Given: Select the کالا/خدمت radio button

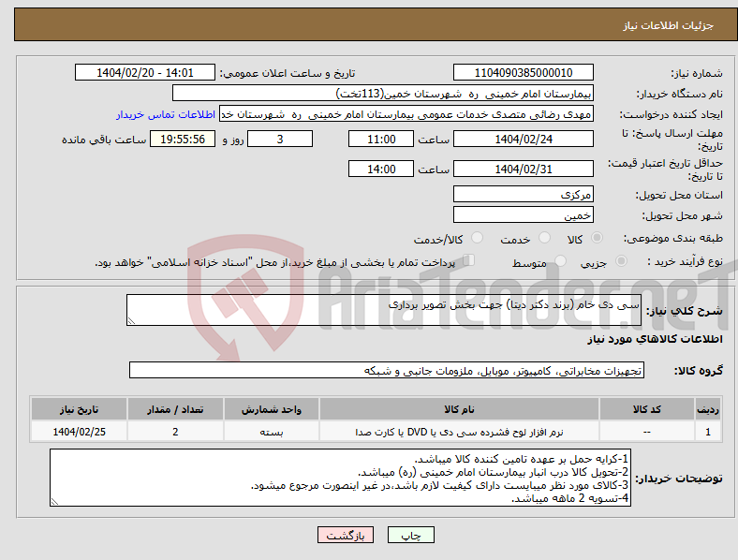Looking at the screenshot, I should point(477,238).
